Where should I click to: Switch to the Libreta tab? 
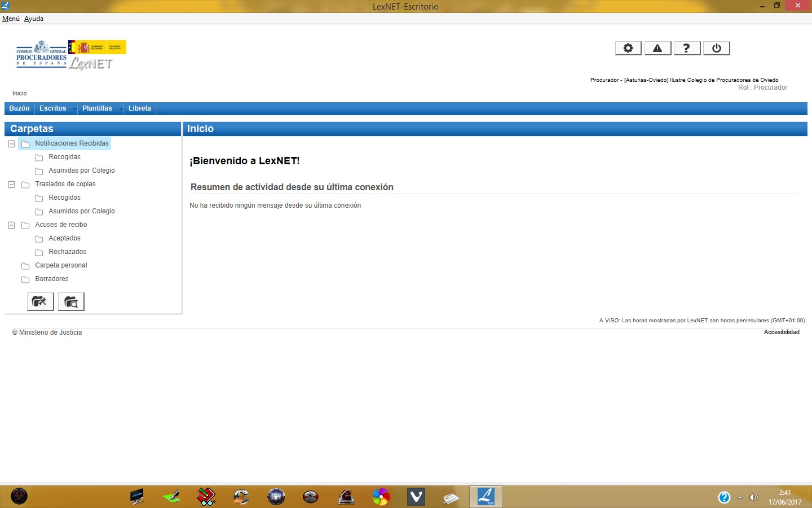pyautogui.click(x=139, y=108)
